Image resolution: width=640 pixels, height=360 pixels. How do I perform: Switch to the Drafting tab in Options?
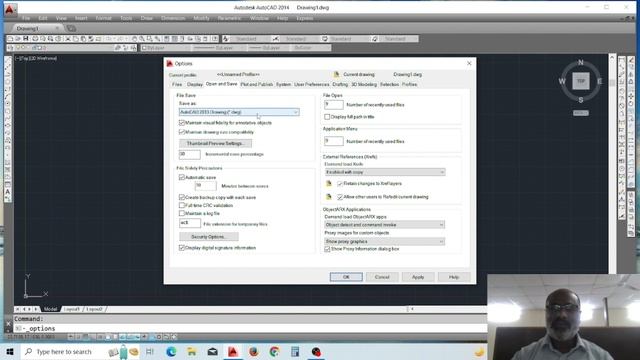click(340, 84)
